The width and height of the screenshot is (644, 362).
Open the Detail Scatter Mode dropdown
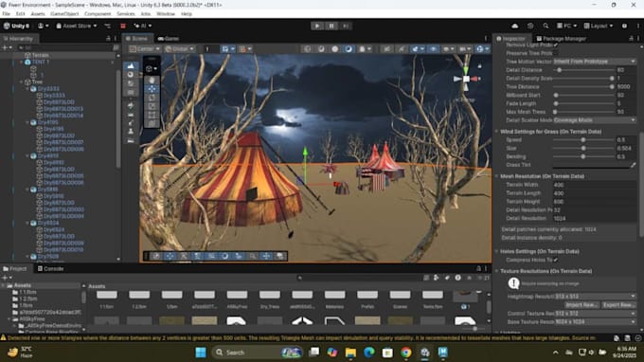coord(595,120)
